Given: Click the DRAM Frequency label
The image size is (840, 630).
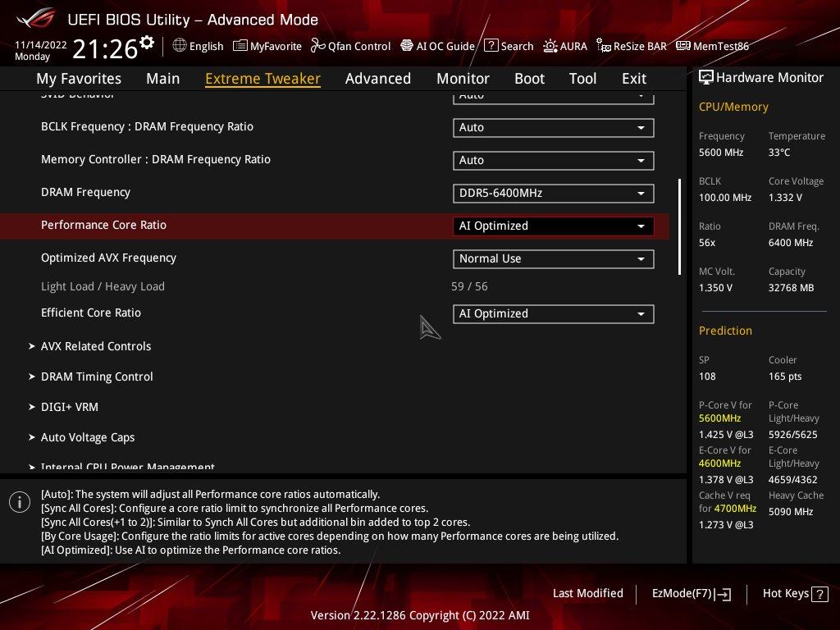Looking at the screenshot, I should (x=85, y=192).
